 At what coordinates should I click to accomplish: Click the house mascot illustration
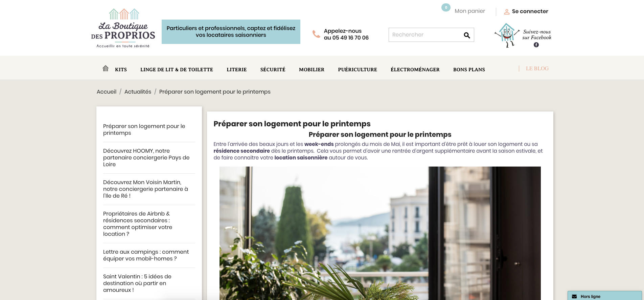[x=507, y=35]
